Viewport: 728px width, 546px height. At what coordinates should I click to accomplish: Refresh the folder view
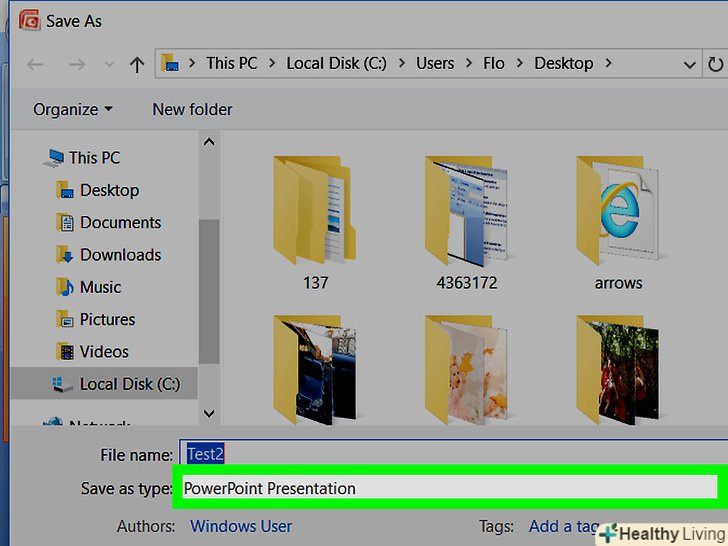click(x=715, y=64)
